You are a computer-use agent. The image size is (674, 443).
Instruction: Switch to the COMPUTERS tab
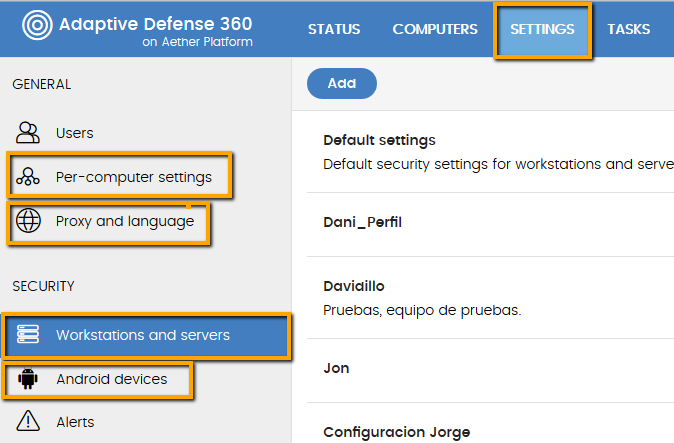(435, 29)
